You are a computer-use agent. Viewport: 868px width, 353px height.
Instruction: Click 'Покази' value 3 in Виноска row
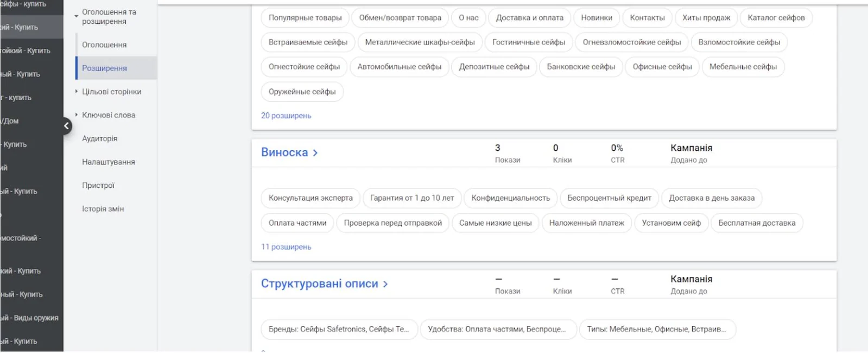pos(498,148)
